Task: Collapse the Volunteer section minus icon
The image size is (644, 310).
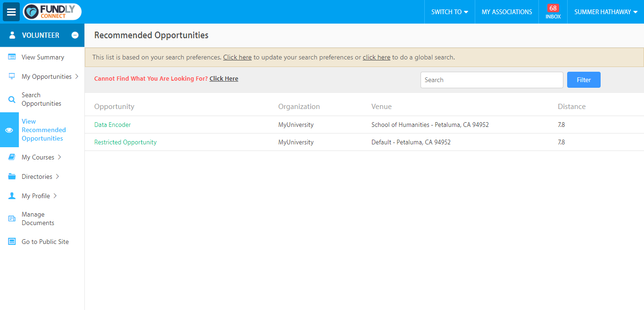Action: [75, 35]
